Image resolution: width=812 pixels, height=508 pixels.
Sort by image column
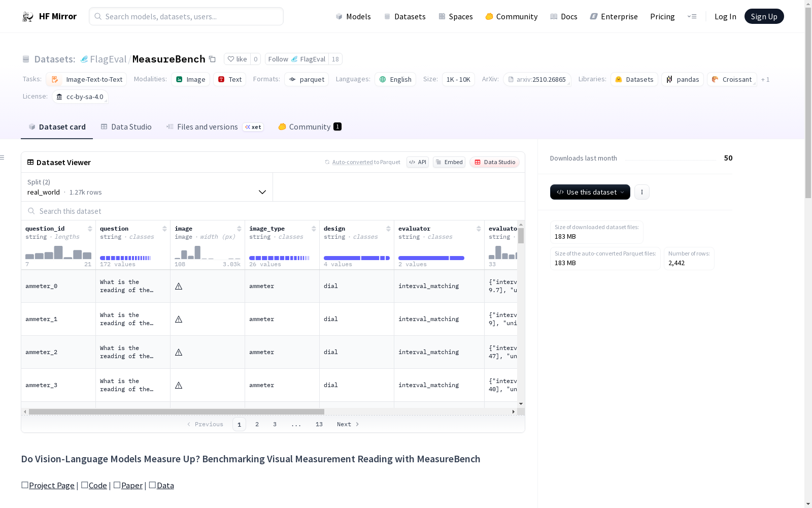click(x=239, y=229)
